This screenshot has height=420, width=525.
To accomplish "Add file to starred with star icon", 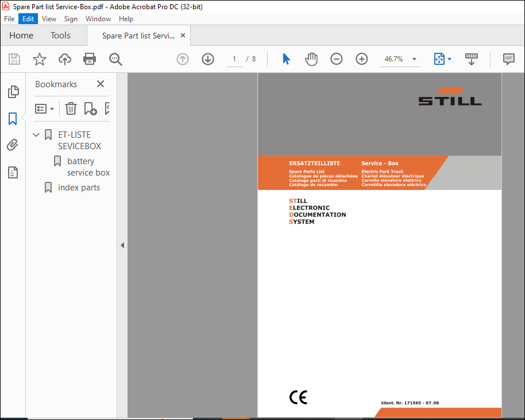I will tap(40, 59).
